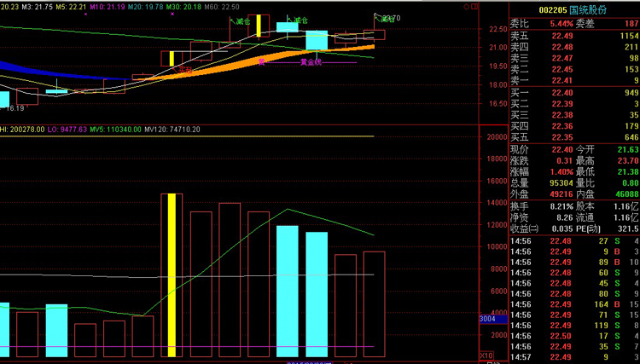The image size is (640, 364).
Task: Select the M20: 19.78 moving average label
Action: click(146, 7)
